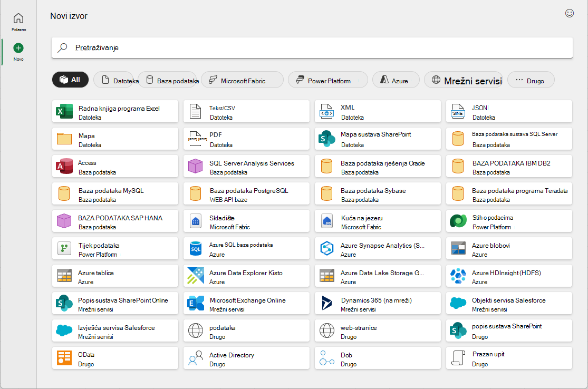Click the Prazan upit scroll icon
588x389 pixels.
tap(458, 358)
